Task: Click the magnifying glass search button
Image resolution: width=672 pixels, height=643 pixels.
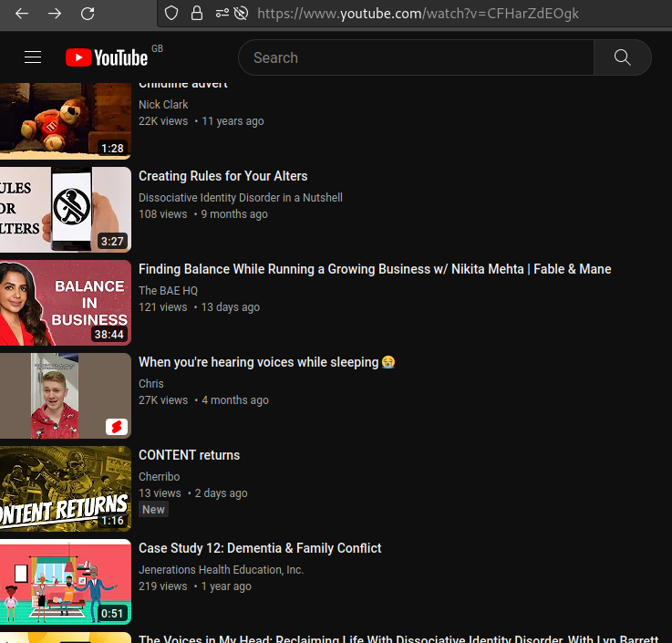Action: (622, 57)
